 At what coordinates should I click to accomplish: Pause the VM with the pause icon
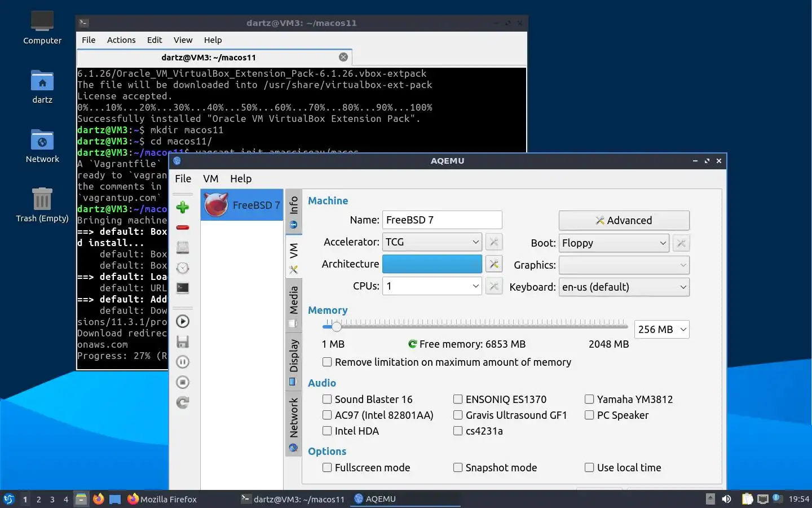coord(182,362)
